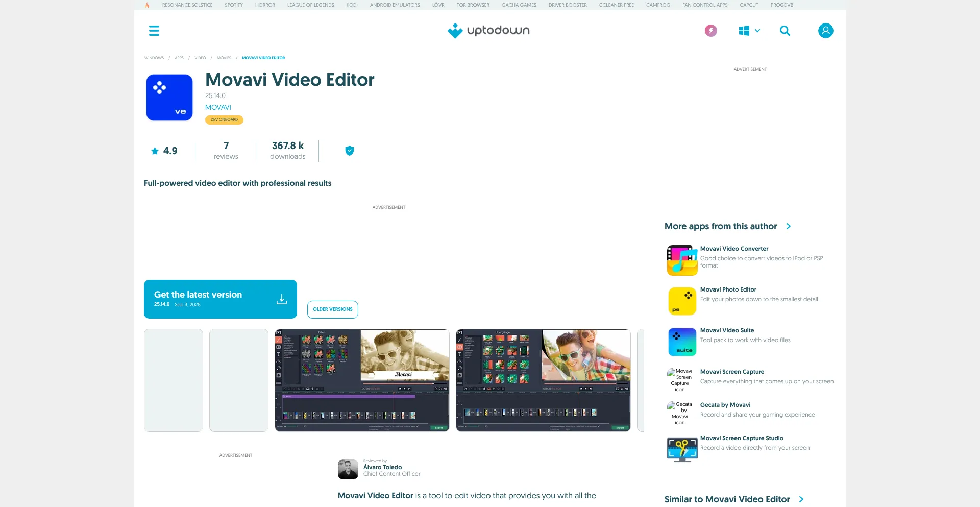The height and width of the screenshot is (507, 980).
Task: Open the Older Versions button
Action: click(333, 309)
